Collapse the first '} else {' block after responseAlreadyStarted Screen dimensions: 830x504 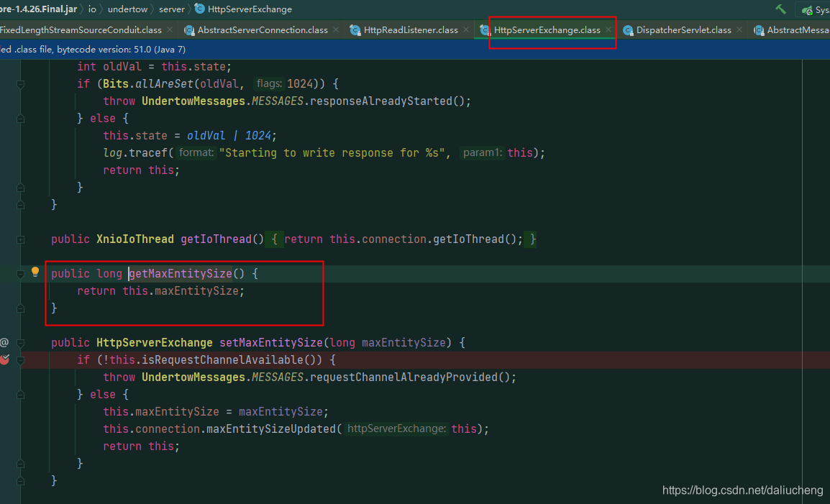point(20,118)
